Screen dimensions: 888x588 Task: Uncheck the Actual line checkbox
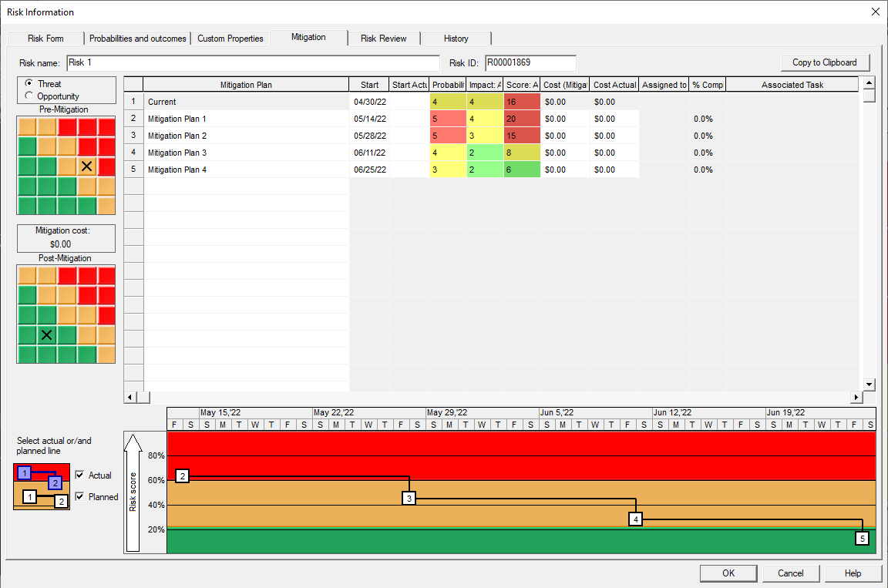80,475
